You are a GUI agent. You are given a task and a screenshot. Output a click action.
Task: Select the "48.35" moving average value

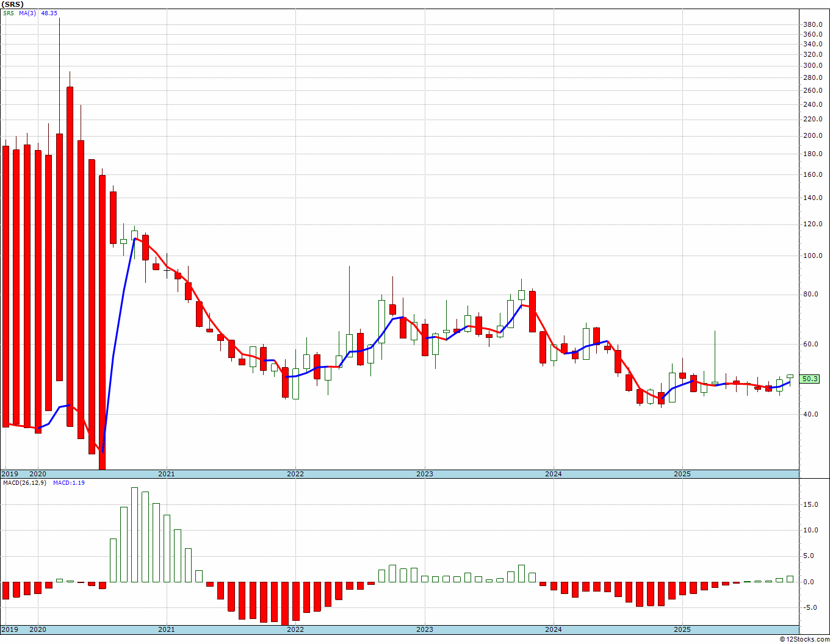[49, 13]
